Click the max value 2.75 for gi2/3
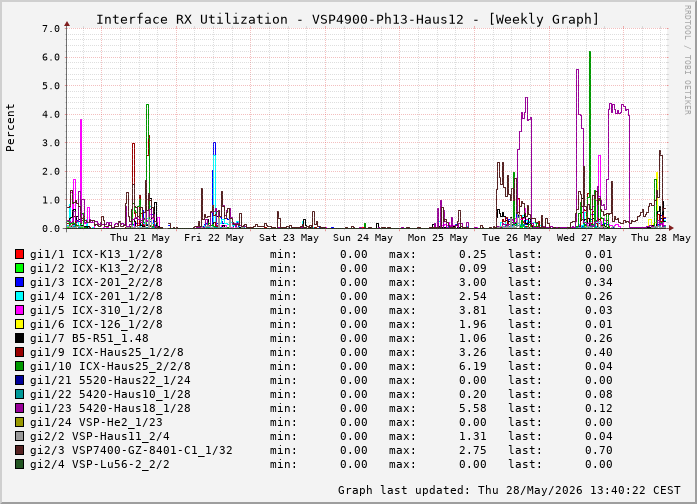 point(473,450)
